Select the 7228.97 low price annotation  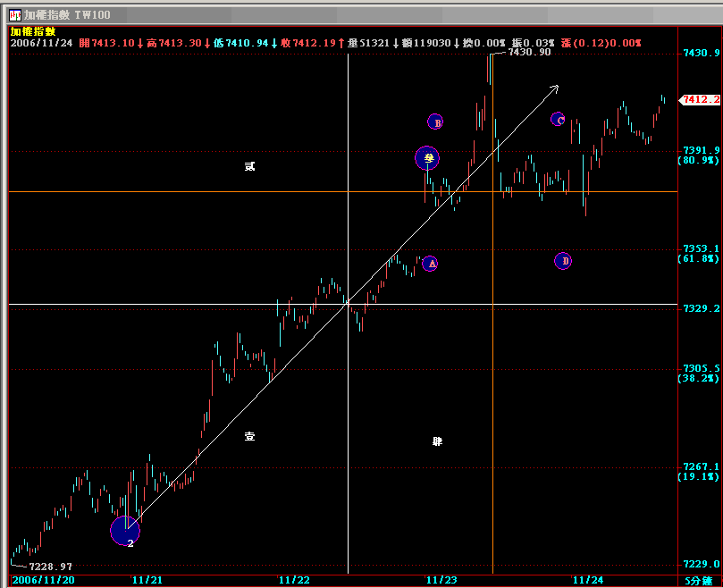point(50,567)
